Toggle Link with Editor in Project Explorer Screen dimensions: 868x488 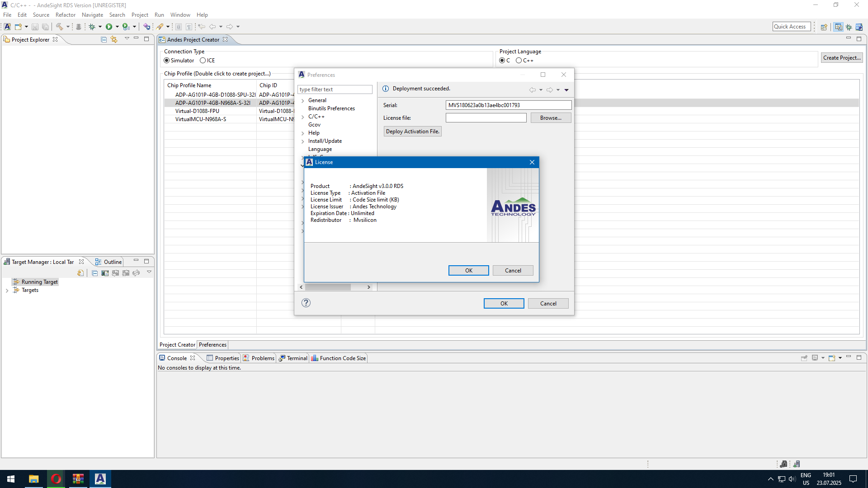114,39
